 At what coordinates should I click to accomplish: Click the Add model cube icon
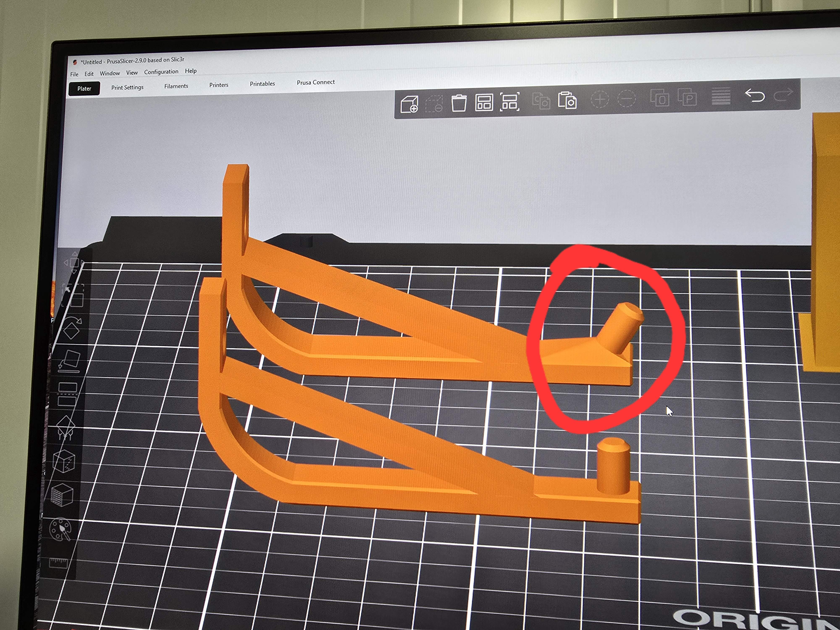click(x=409, y=104)
